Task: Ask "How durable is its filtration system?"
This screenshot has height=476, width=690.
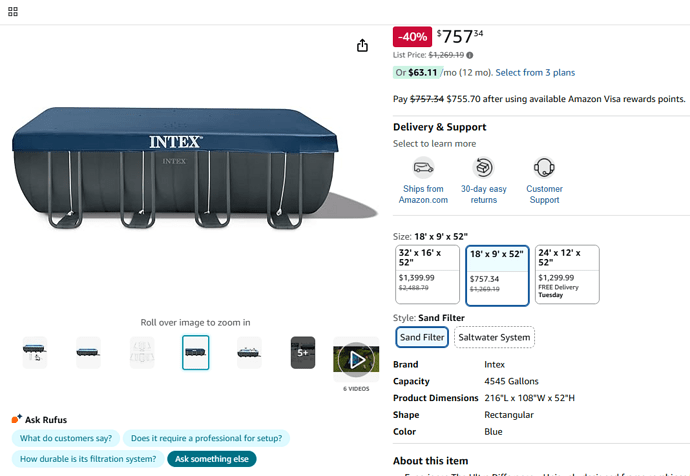Action: click(88, 459)
